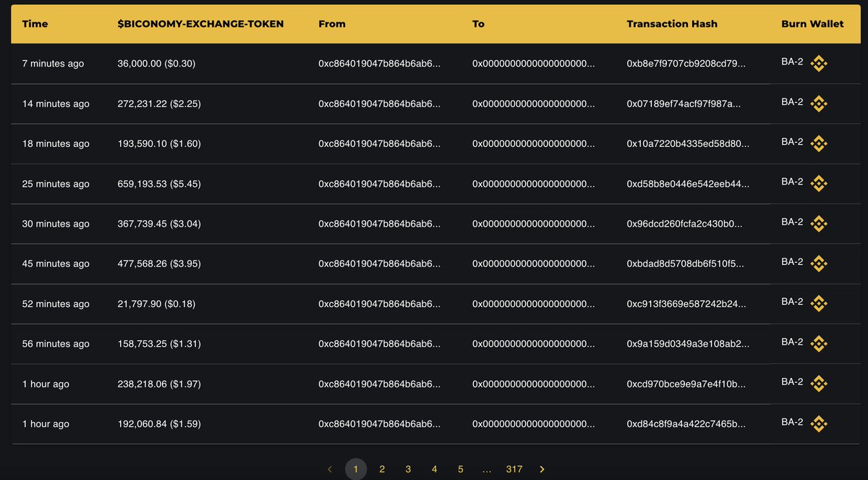Click "14 minutes ago" time cell

click(56, 104)
